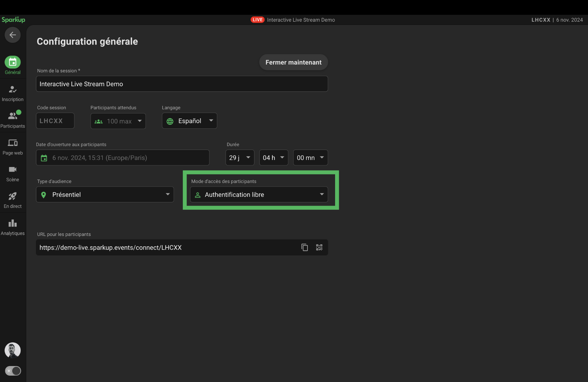Switch to the Participants tab
The image size is (588, 382).
pos(12,120)
